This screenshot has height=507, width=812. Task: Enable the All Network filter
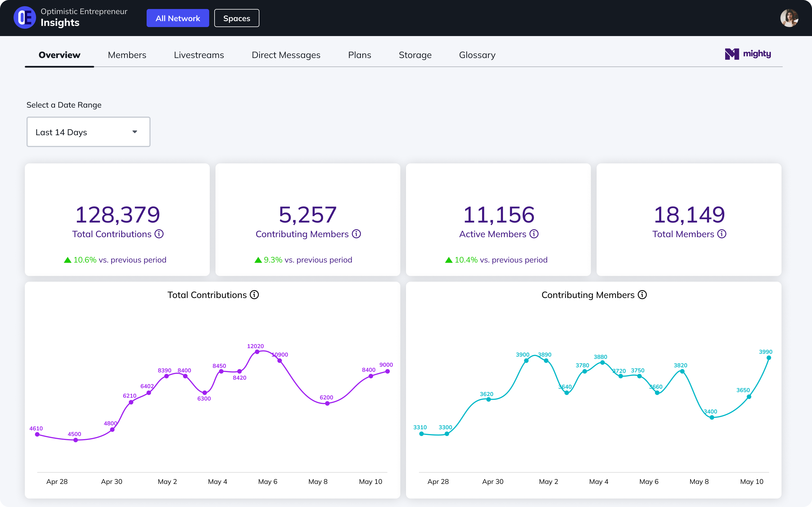(178, 18)
